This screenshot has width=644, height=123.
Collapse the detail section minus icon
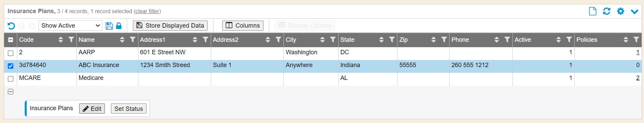point(10,92)
